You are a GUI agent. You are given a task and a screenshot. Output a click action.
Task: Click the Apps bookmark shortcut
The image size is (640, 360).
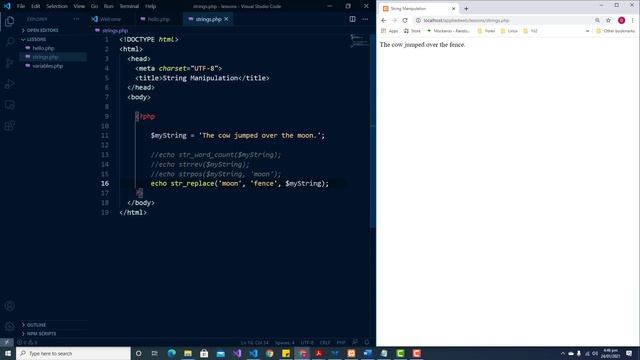pos(390,31)
